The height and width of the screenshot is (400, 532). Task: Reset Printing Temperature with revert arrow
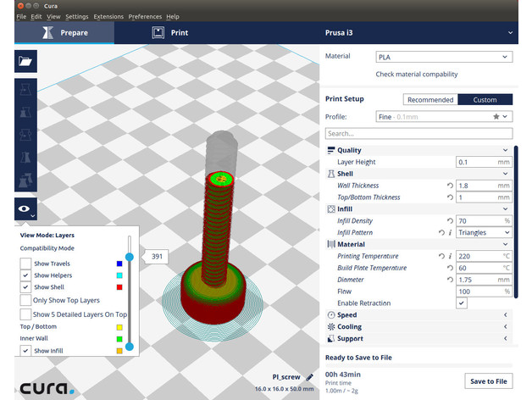[441, 256]
